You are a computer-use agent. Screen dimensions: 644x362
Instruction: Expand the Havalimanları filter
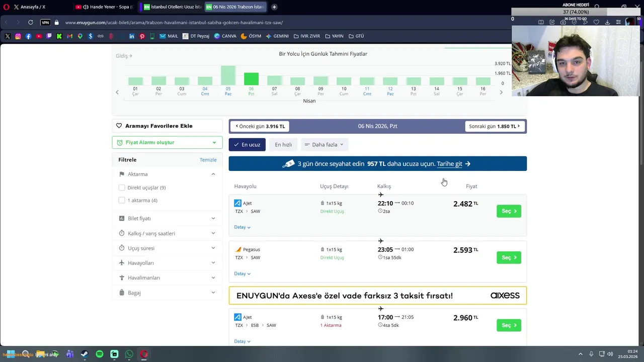pyautogui.click(x=167, y=278)
